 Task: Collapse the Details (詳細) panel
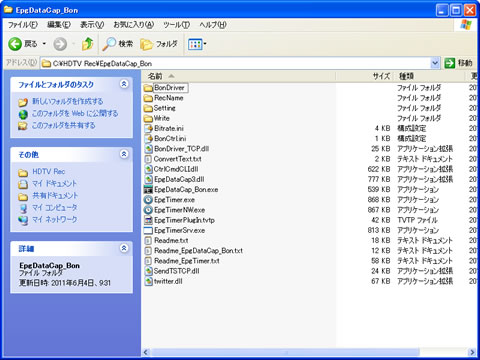coord(124,248)
